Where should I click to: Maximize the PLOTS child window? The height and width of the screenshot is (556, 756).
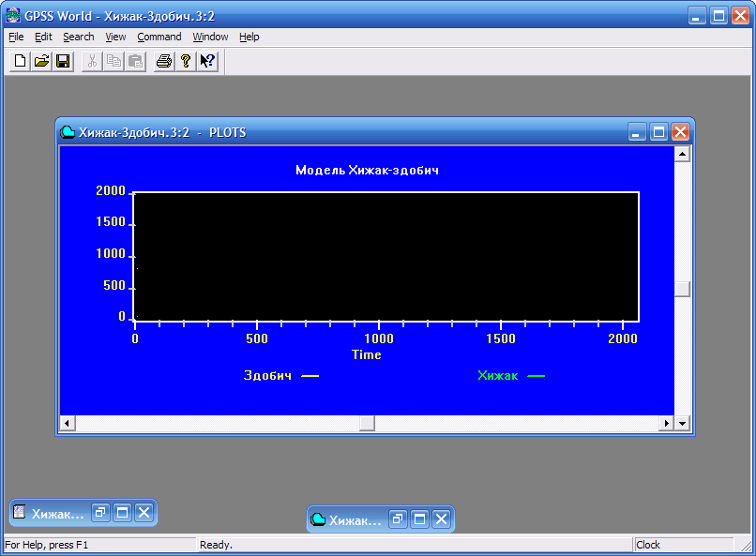tap(658, 131)
